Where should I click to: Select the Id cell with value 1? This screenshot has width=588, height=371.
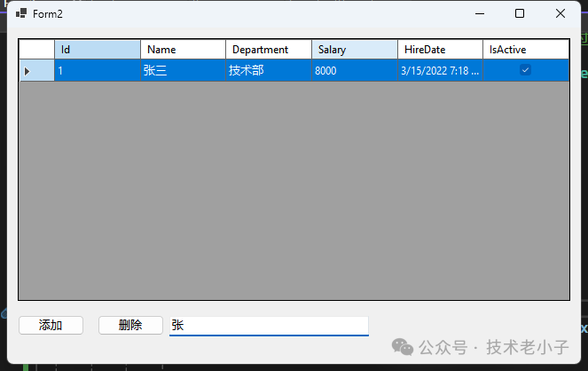97,71
